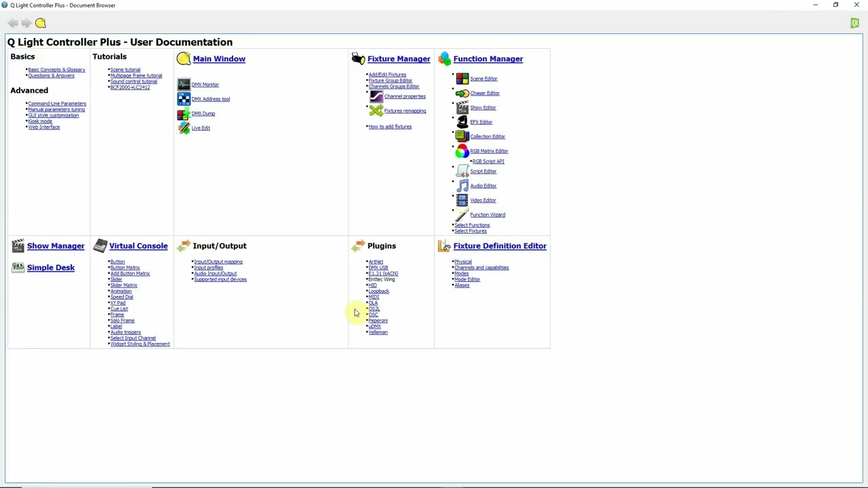This screenshot has height=488, width=868.
Task: Click the Scene Editor icon
Action: click(x=462, y=79)
